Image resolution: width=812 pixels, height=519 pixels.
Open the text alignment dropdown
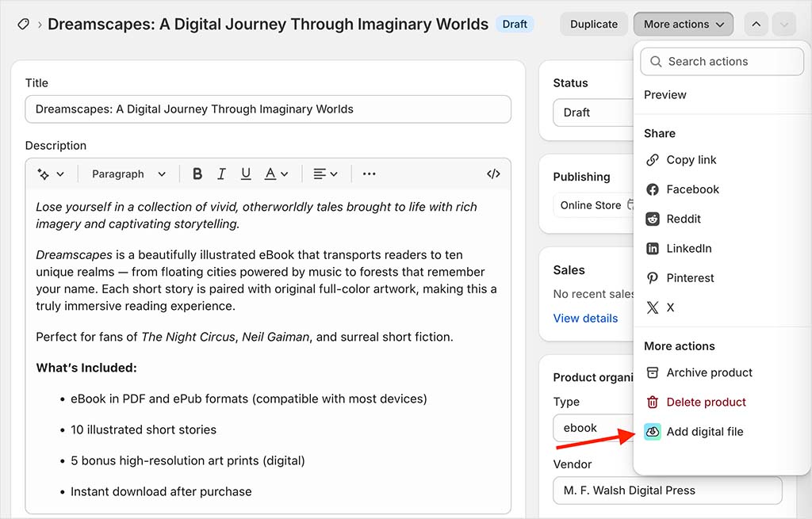[x=326, y=174]
